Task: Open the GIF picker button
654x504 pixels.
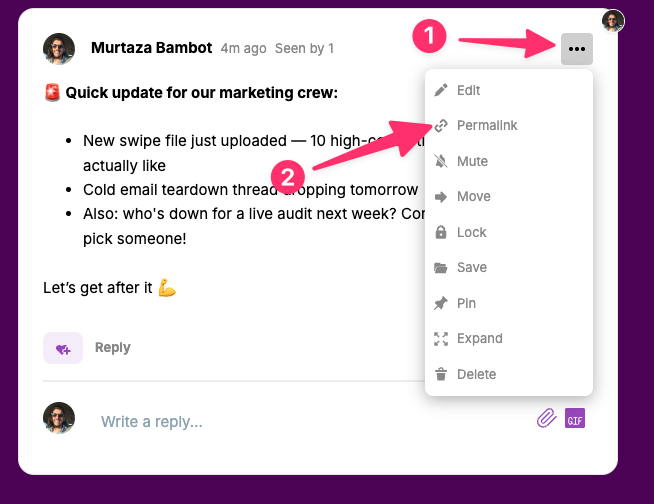Action: coord(575,418)
